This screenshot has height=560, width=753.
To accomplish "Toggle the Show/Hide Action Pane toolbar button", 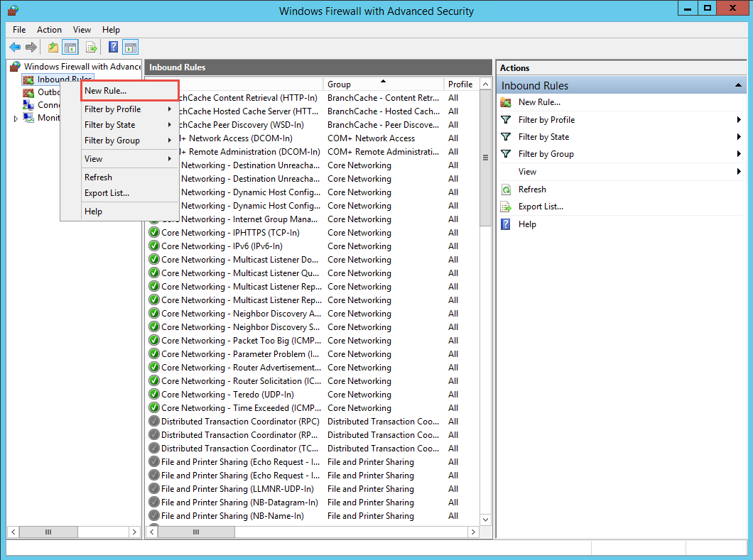I will click(130, 48).
